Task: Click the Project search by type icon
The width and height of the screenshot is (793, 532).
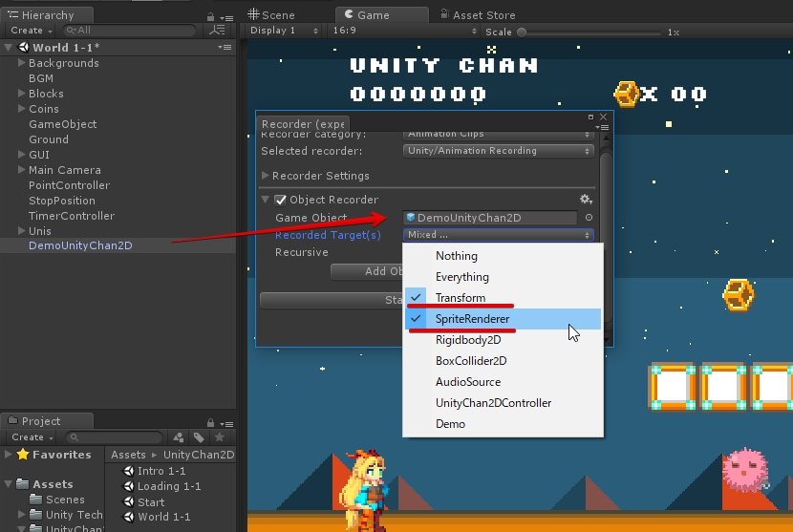Action: coord(179,437)
